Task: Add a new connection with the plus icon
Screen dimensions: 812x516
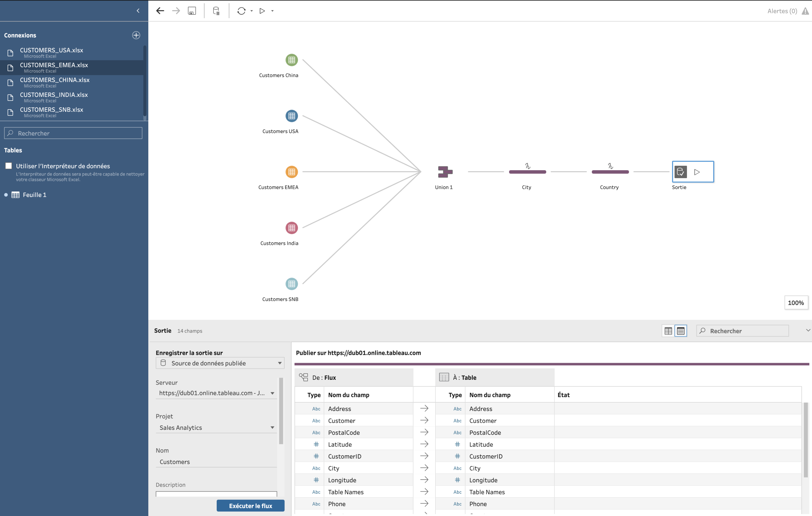Action: pos(136,35)
